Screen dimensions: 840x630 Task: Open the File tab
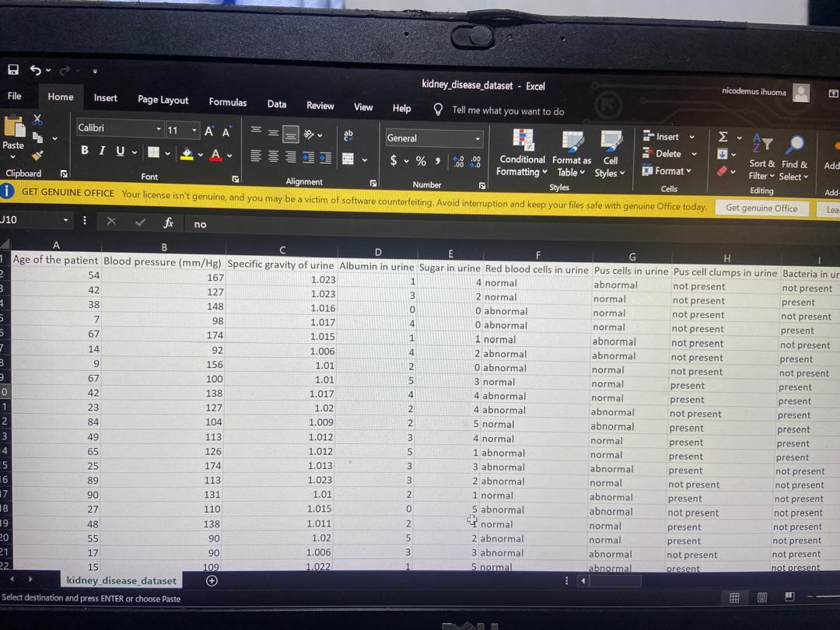tap(15, 96)
